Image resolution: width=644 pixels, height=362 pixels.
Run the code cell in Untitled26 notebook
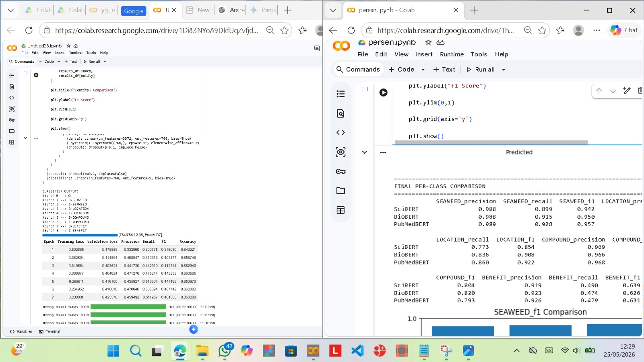pyautogui.click(x=36, y=75)
